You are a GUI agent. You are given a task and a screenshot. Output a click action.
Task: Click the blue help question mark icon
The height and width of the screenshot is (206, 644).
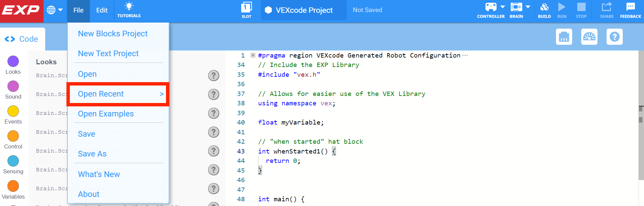click(x=614, y=37)
